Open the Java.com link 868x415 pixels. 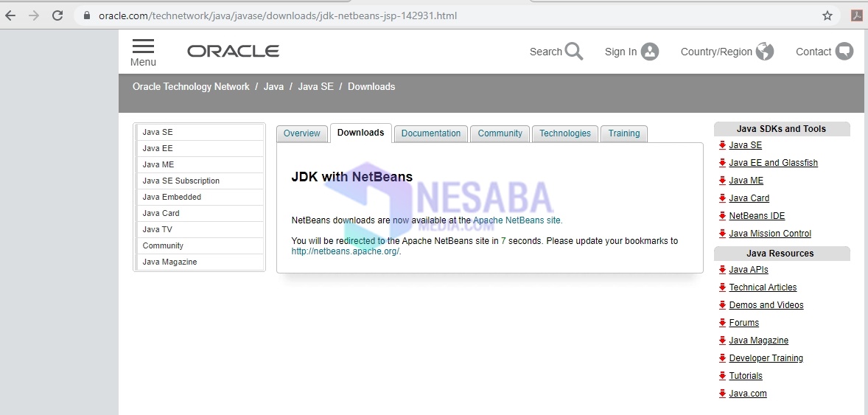748,394
